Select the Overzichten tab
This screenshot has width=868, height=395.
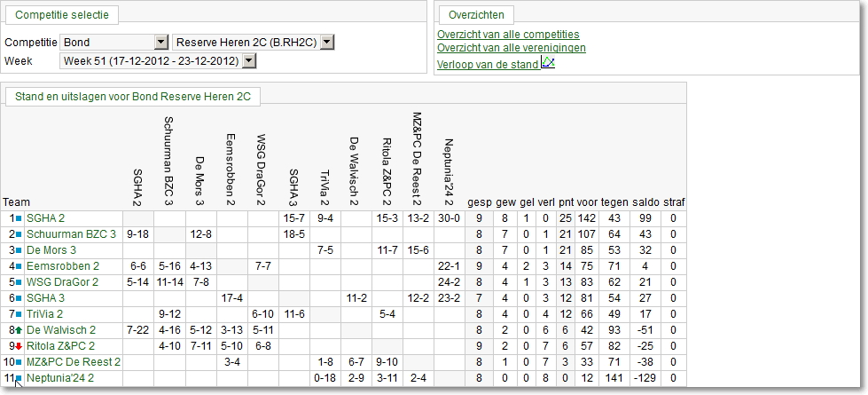(x=477, y=15)
